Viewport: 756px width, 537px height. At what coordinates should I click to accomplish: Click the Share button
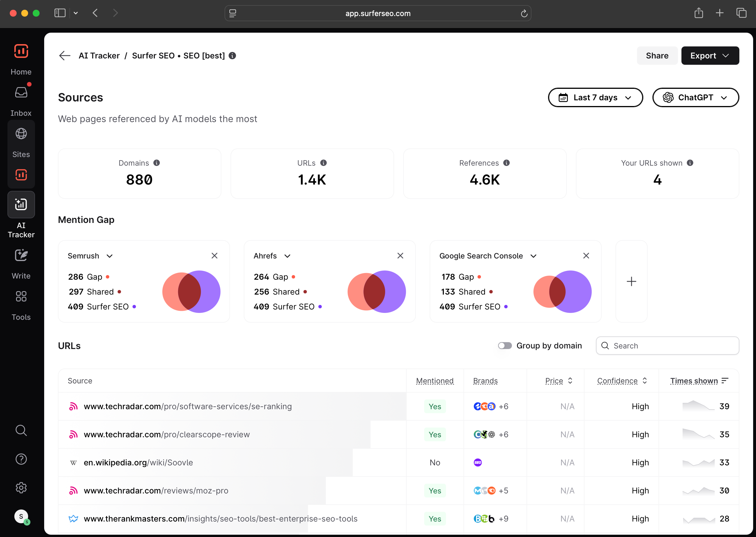[657, 56]
